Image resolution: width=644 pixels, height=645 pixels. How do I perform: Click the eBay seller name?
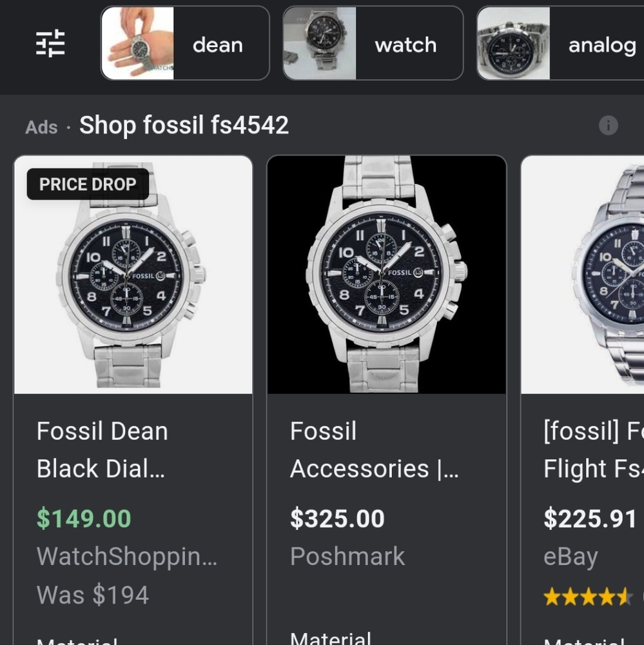point(570,556)
